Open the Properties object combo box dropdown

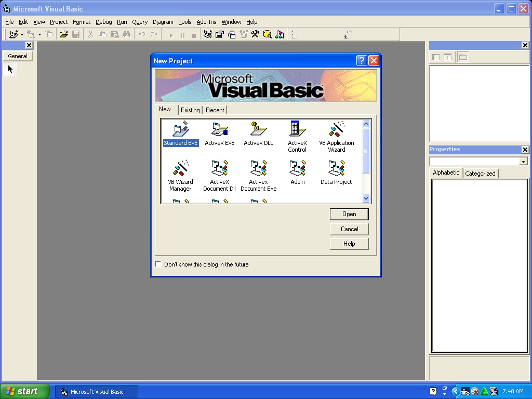pos(523,162)
